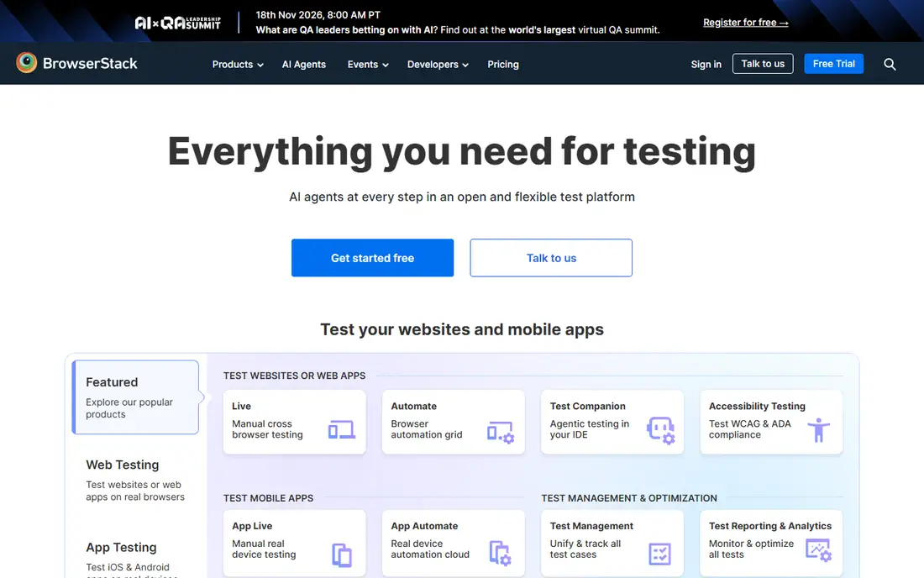Image resolution: width=924 pixels, height=578 pixels.
Task: Click the header Talk to us button
Action: (x=763, y=64)
